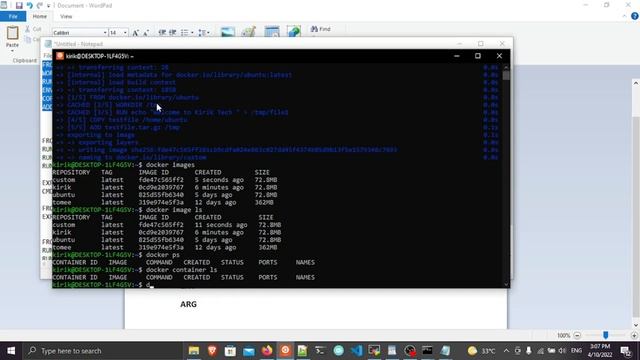Viewport: 640px width, 360px height.
Task: Click the WordPad zoom in plus button
Action: [x=634, y=335]
